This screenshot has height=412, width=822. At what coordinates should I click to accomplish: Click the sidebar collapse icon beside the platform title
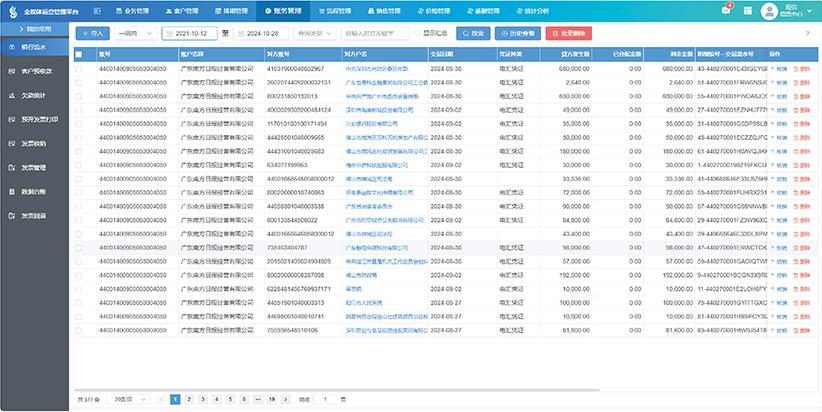coord(97,10)
